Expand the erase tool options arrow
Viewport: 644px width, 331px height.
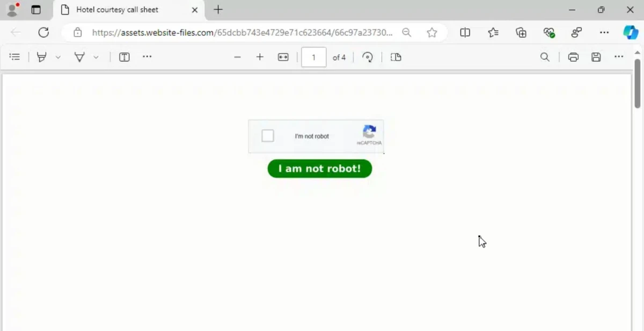tap(96, 57)
